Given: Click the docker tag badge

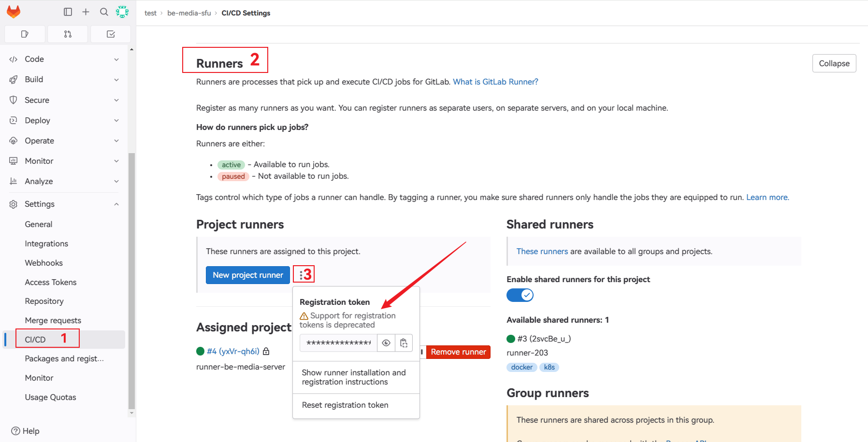Looking at the screenshot, I should pyautogui.click(x=522, y=367).
